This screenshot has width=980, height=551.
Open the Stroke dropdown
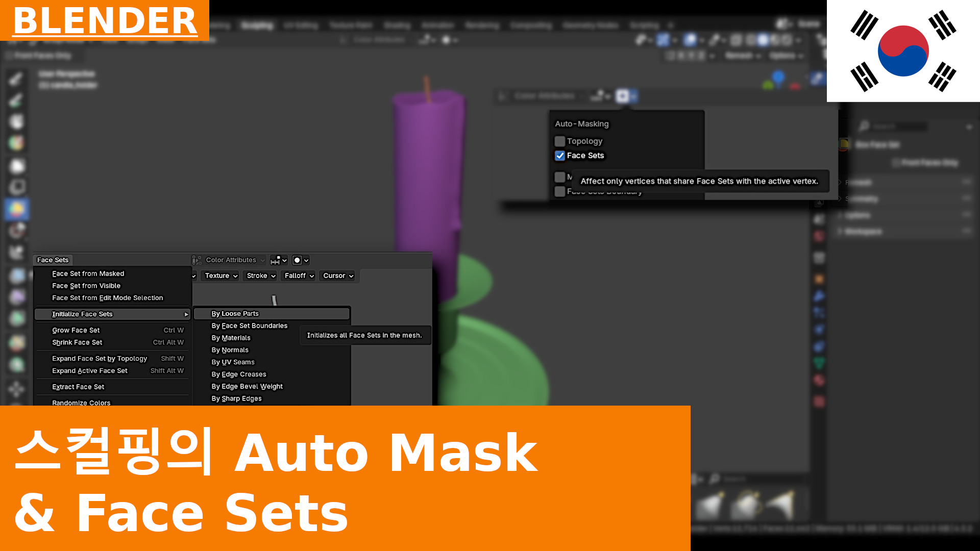(261, 275)
